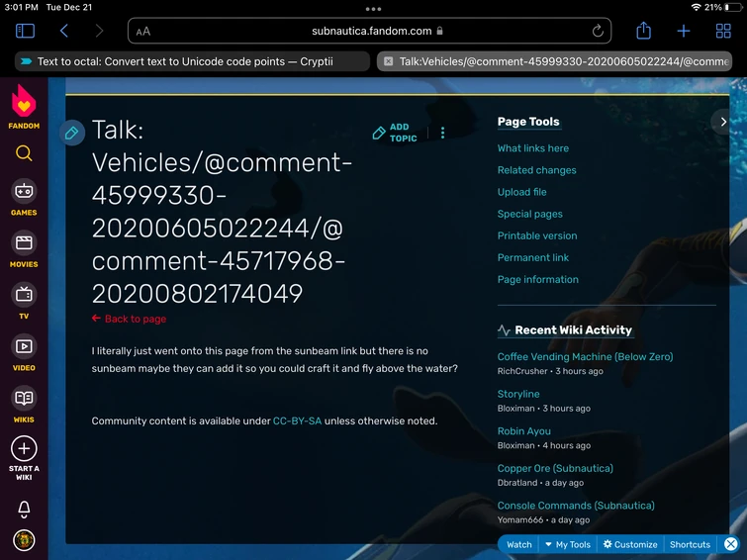
Task: Open the notifications bell icon
Action: click(x=24, y=509)
